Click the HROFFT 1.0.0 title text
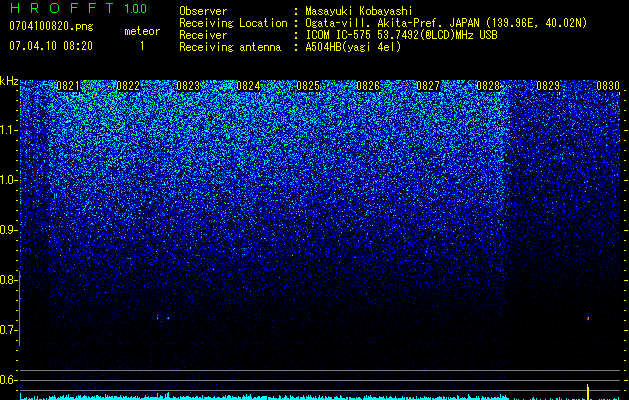The image size is (629, 400). pyautogui.click(x=78, y=8)
